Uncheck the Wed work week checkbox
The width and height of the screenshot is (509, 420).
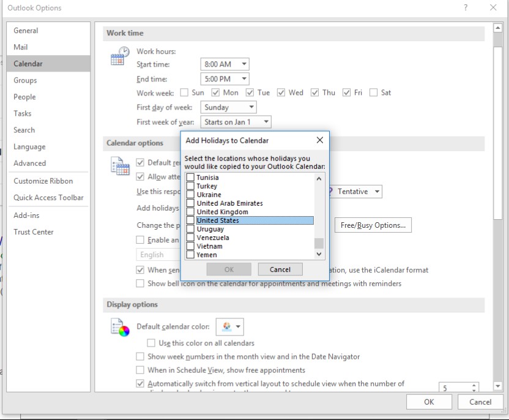click(x=281, y=92)
